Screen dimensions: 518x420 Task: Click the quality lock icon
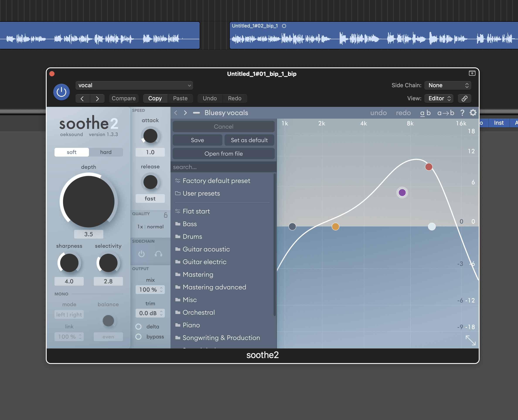pyautogui.click(x=166, y=215)
